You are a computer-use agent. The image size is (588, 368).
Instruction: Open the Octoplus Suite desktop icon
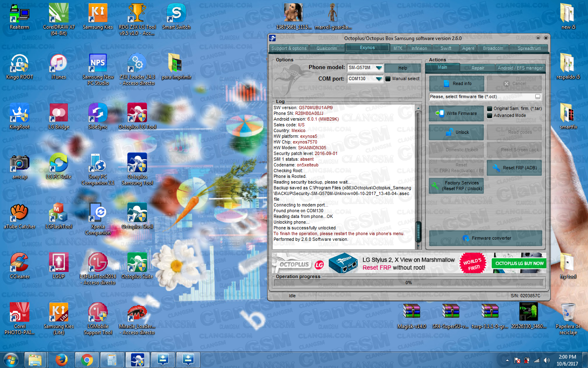(137, 266)
